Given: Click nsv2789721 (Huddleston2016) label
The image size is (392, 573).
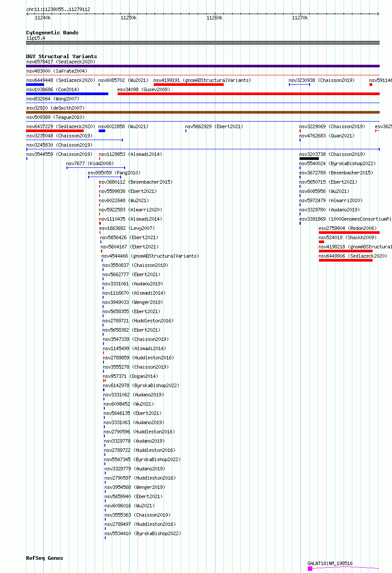Looking at the screenshot, I should (x=138, y=321).
